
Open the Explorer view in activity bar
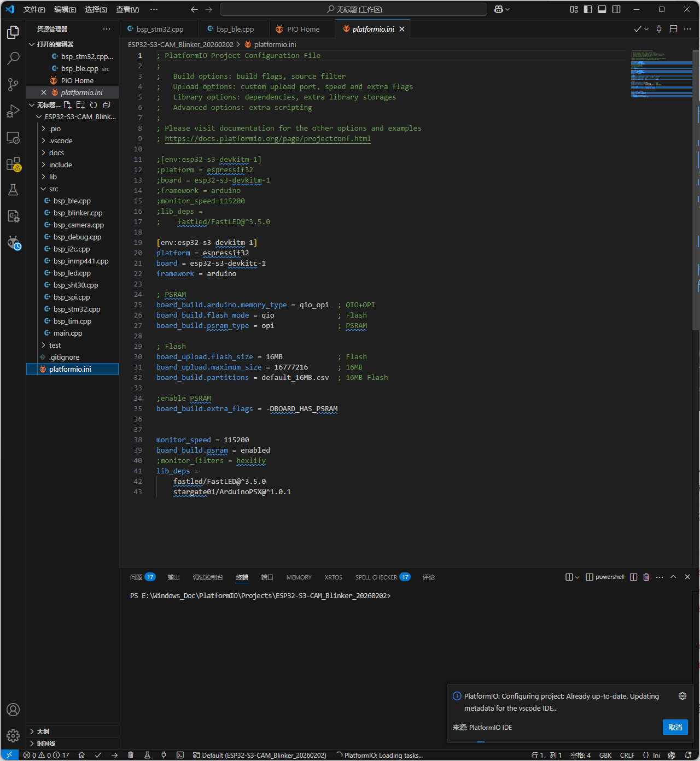(13, 32)
